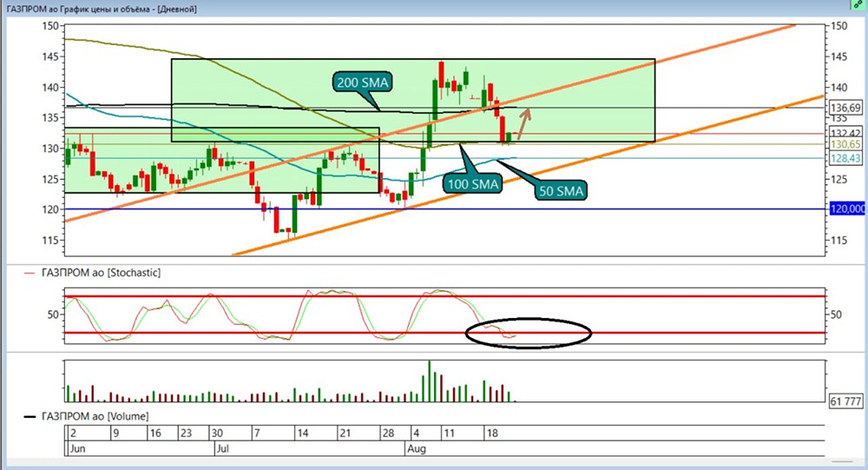The width and height of the screenshot is (868, 470).
Task: Click the '150' tick on the right price axis
Action: tap(839, 25)
